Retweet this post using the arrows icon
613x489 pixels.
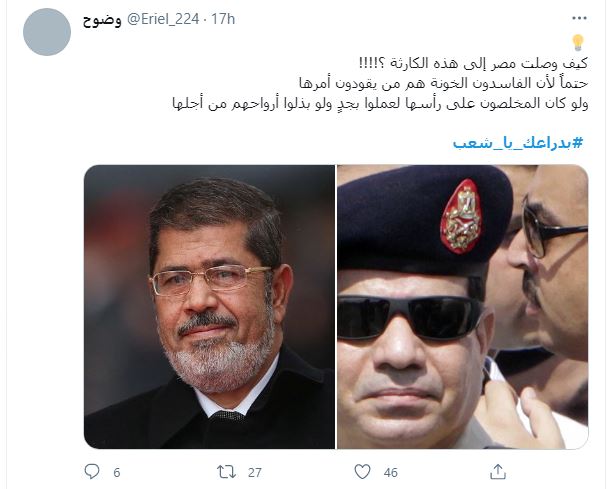point(227,472)
